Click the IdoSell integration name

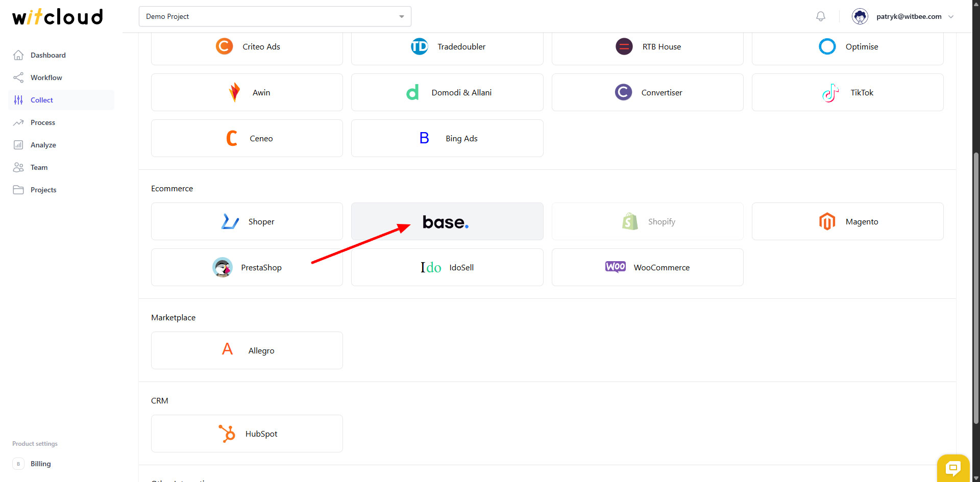click(461, 267)
